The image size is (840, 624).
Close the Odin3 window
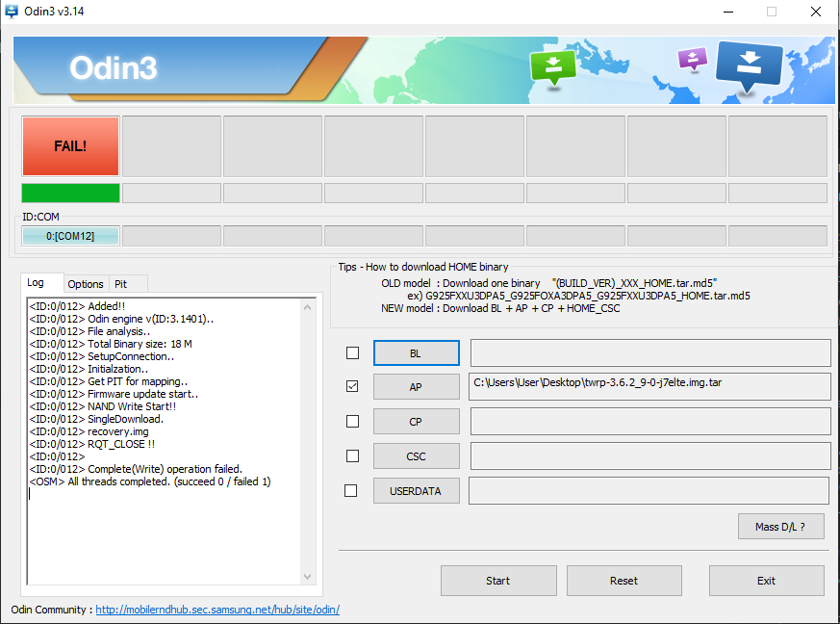(815, 12)
